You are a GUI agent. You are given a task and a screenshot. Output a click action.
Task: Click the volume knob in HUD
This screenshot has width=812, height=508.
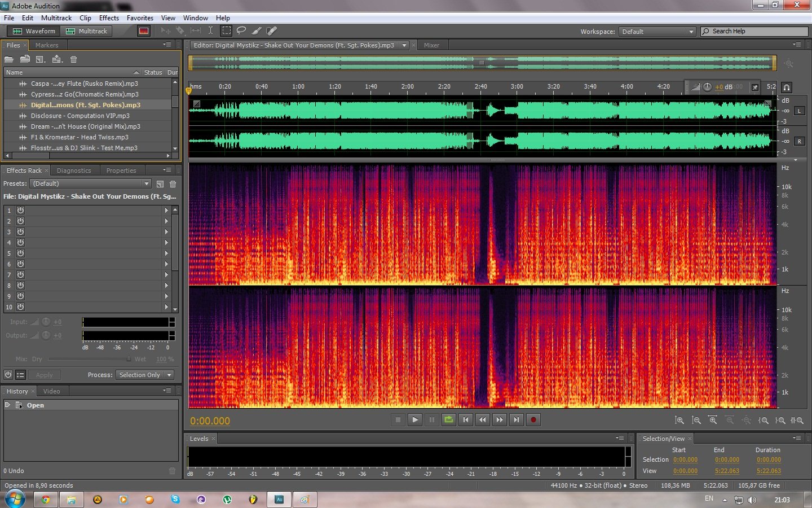(x=707, y=87)
